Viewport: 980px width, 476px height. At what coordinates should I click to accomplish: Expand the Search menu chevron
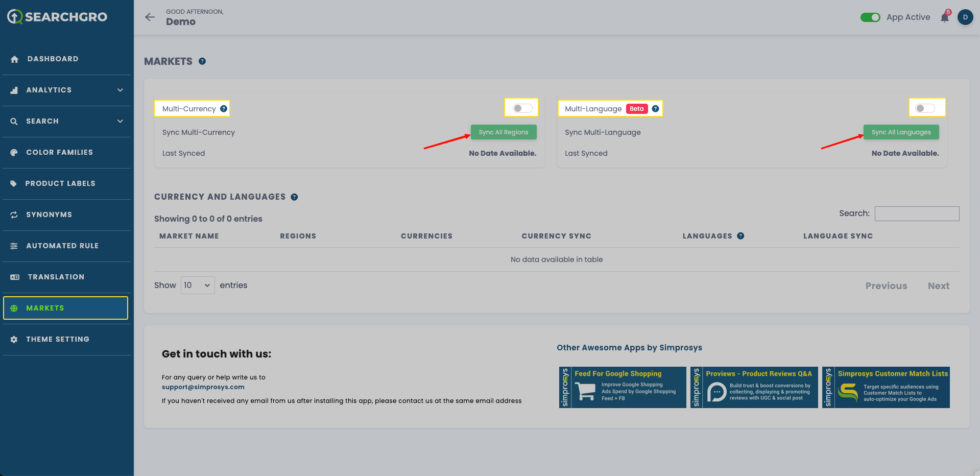[120, 122]
